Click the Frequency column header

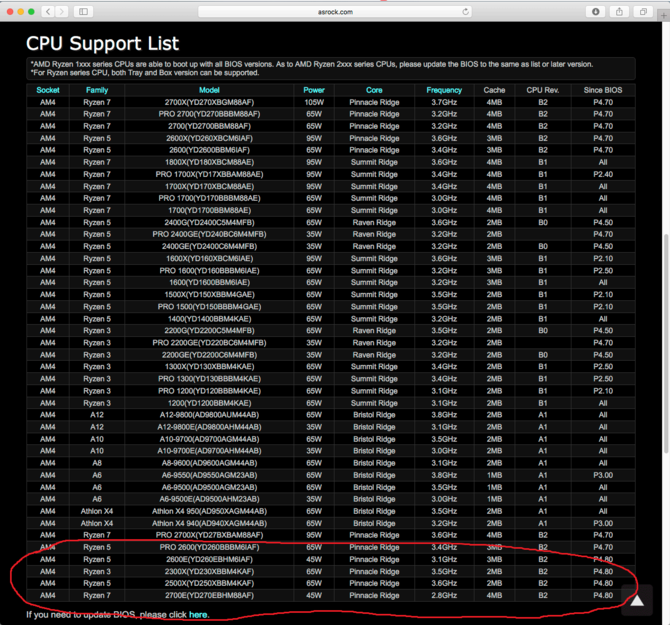[x=444, y=90]
